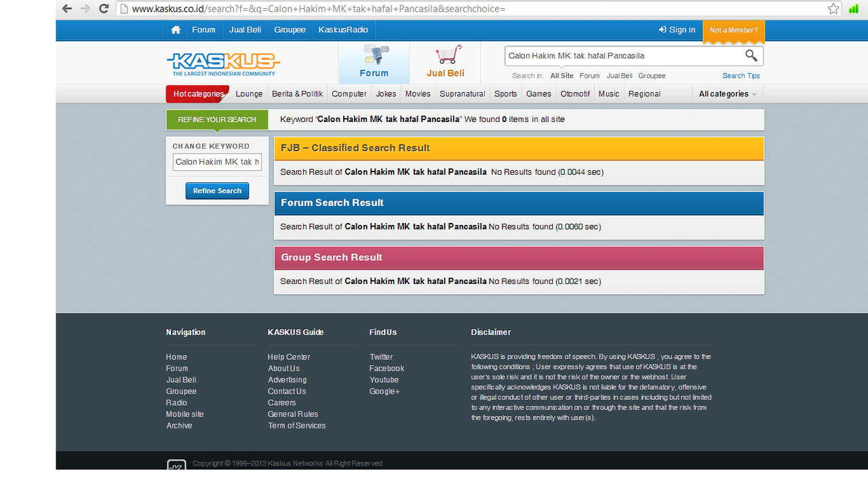
Task: Click the magnifier search icon
Action: [x=751, y=56]
